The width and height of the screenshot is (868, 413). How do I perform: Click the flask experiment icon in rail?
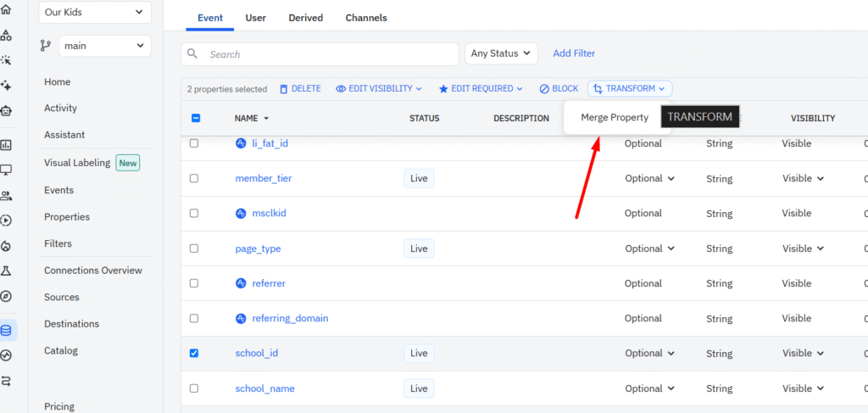click(x=7, y=271)
